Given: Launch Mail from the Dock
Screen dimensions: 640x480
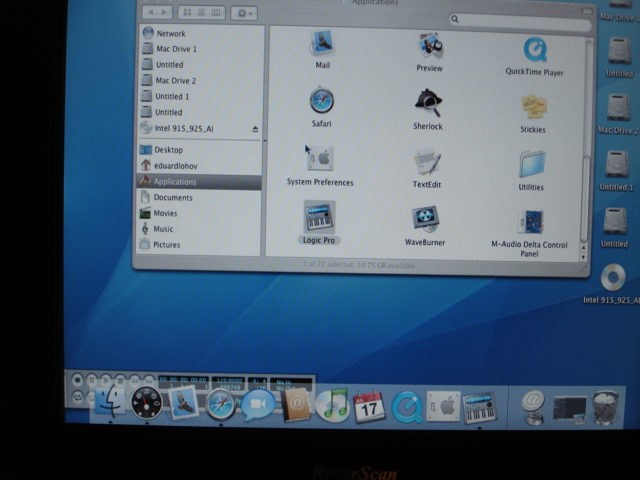Looking at the screenshot, I should click(x=183, y=403).
